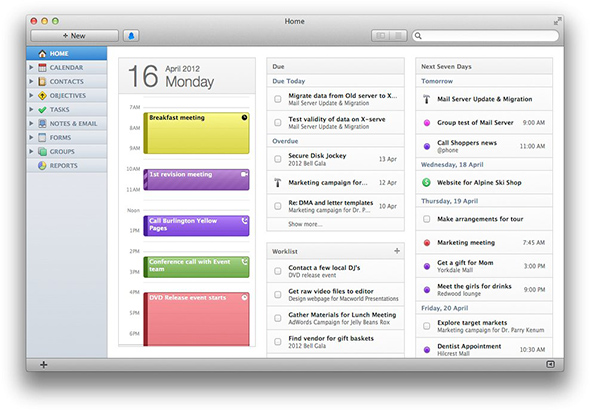Viewport: 590px width, 411px height.
Task: Click project icon beside Marketing campaign for…
Action: tap(278, 183)
